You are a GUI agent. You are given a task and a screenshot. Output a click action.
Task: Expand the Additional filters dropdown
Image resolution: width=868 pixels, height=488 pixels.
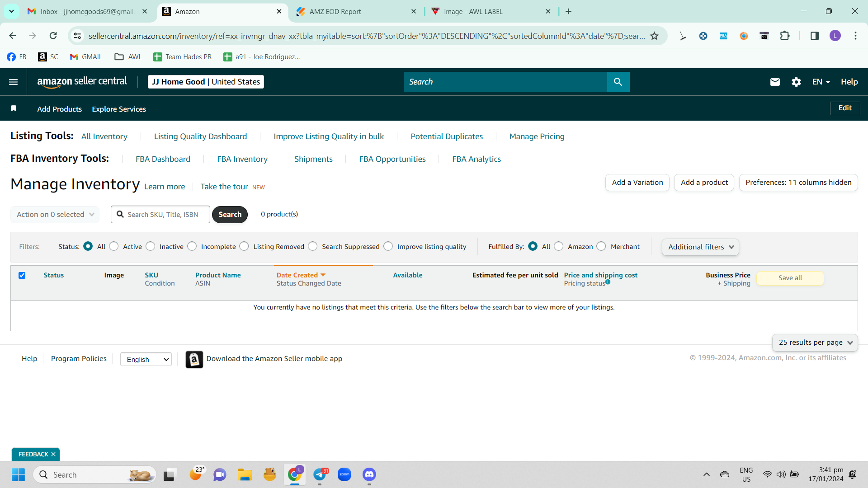(x=700, y=247)
